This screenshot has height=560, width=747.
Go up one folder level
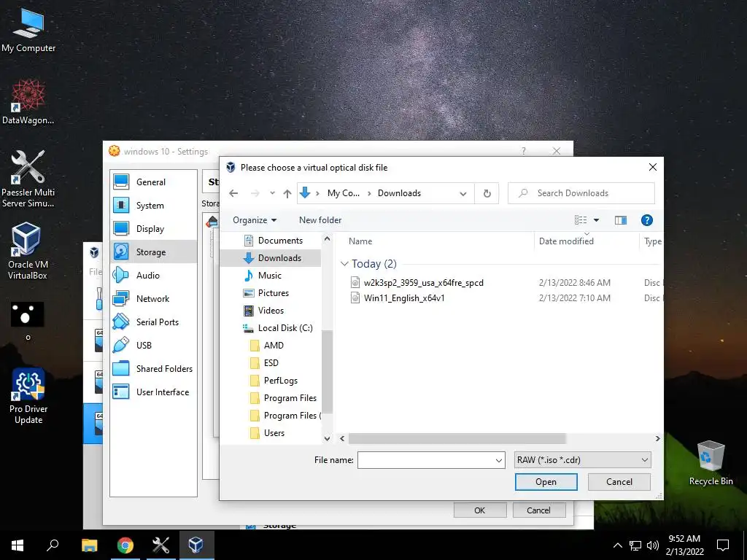point(287,193)
